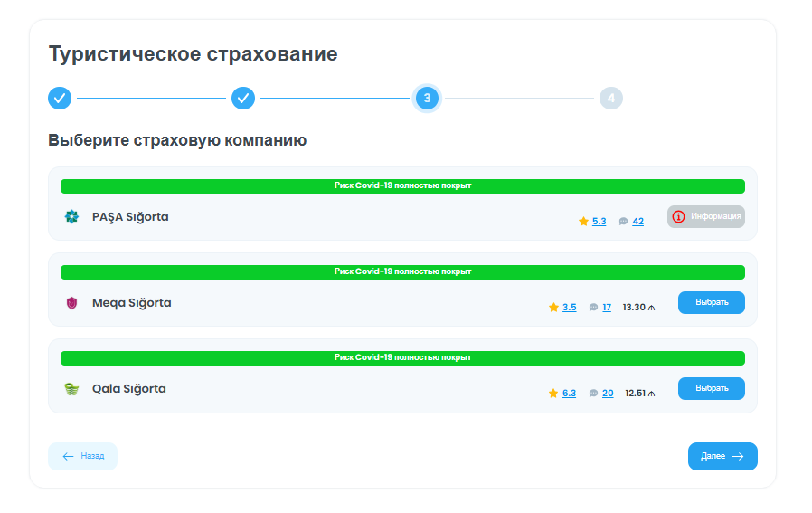The width and height of the screenshot is (812, 513).
Task: Click the comment bubble icon beside 17
Action: 593,308
